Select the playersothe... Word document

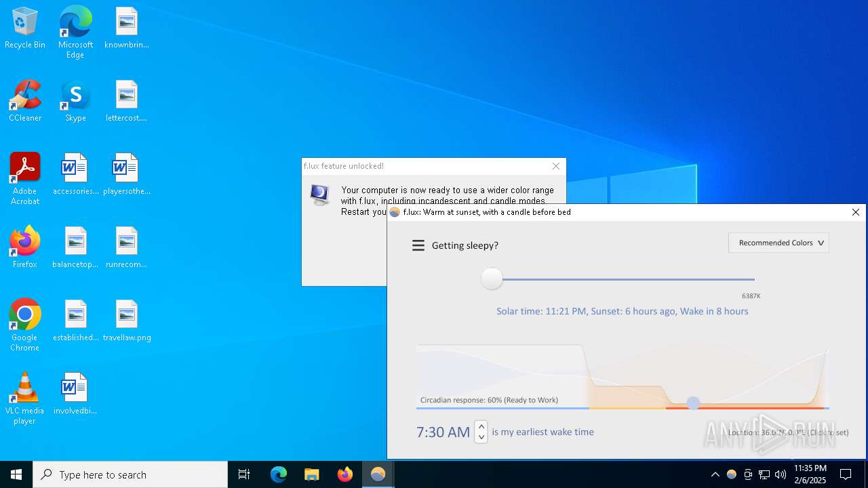tap(126, 174)
